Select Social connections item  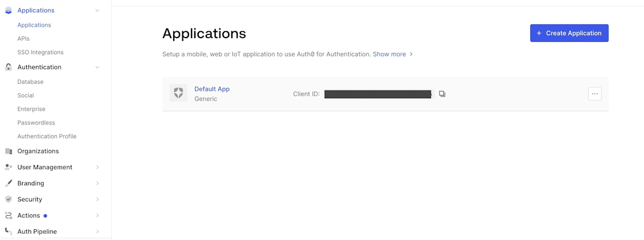(26, 96)
